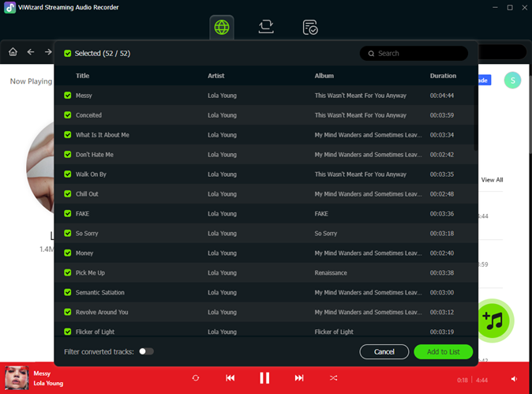Select the 00:02:40 duration of Money
Viewport: 532px width, 394px height.
coord(442,253)
